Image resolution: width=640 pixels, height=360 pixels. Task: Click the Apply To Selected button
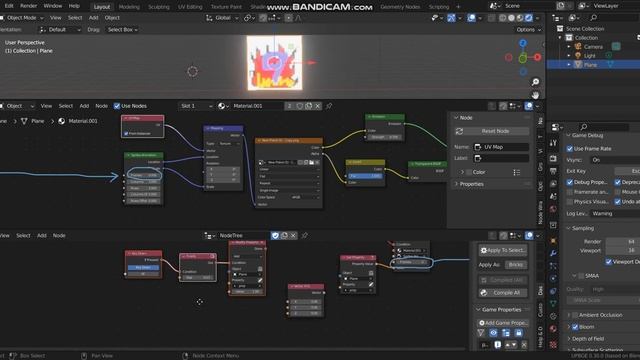pyautogui.click(x=503, y=250)
